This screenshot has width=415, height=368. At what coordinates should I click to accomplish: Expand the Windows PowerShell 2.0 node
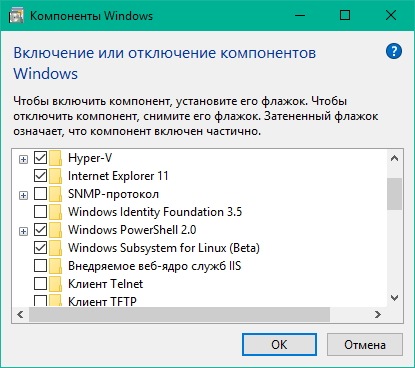[23, 231]
